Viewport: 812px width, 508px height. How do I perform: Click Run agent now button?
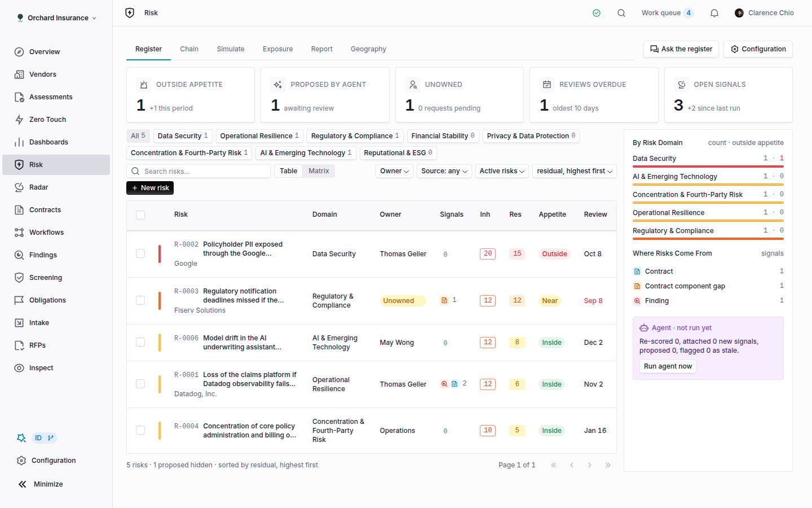pyautogui.click(x=668, y=366)
